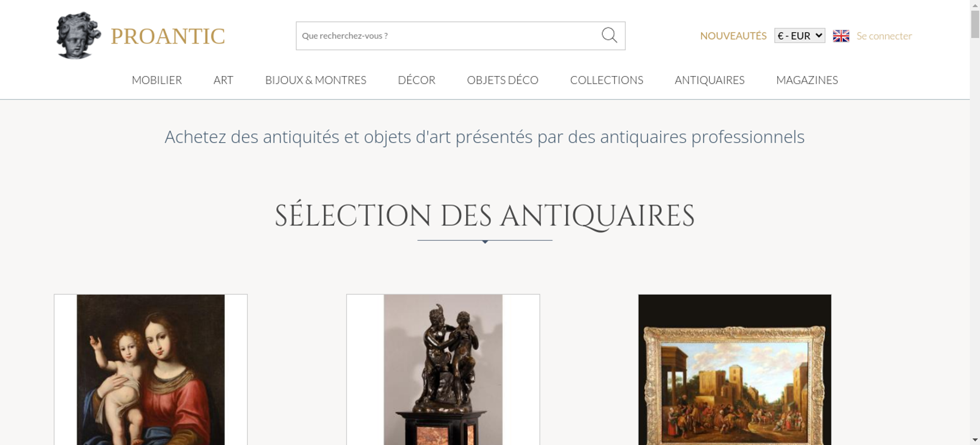View the Madonna and Child painting
Viewport: 980px width, 445px height.
tap(151, 370)
